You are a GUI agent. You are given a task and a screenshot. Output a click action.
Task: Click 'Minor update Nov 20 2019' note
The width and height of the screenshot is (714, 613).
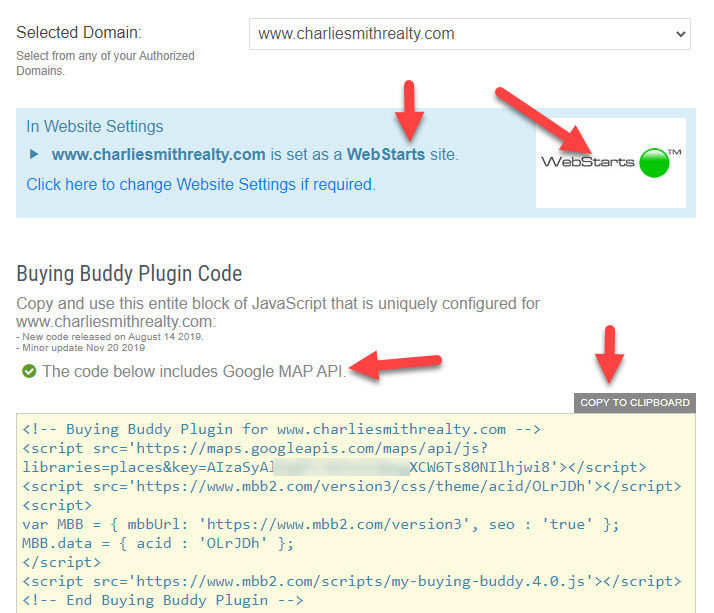tap(81, 347)
